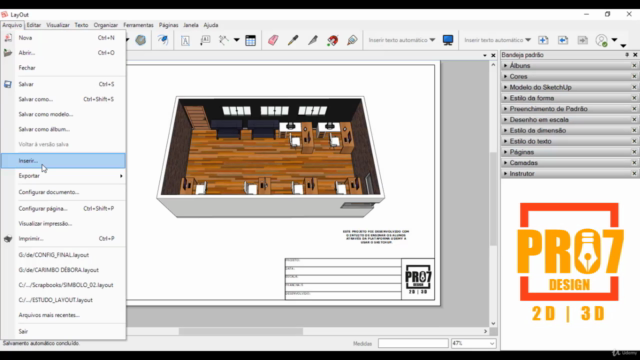Open recent file CARIMBO DÉBORA.layout
The height and width of the screenshot is (360, 640).
(63, 270)
